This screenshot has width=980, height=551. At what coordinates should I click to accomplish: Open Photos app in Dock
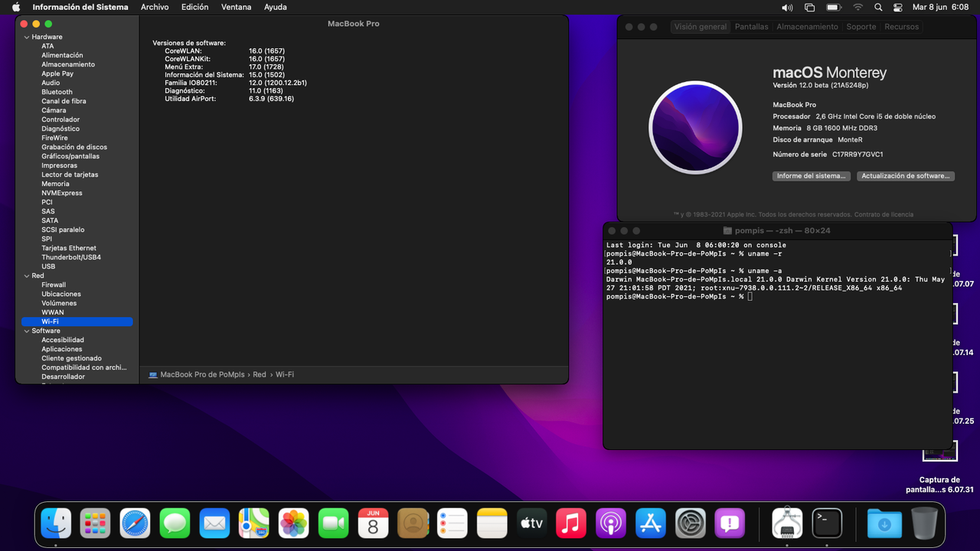pos(294,523)
